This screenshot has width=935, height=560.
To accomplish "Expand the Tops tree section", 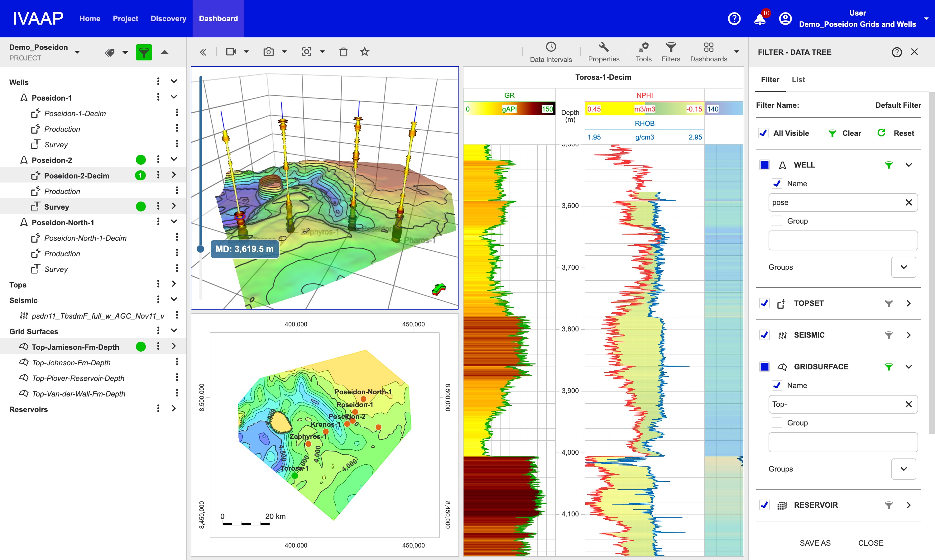I will click(x=174, y=284).
